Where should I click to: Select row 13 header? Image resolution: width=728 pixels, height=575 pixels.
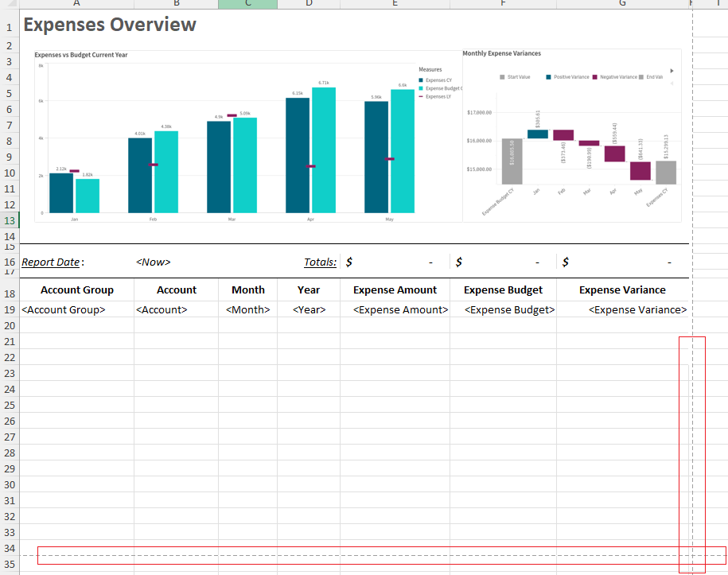10,220
